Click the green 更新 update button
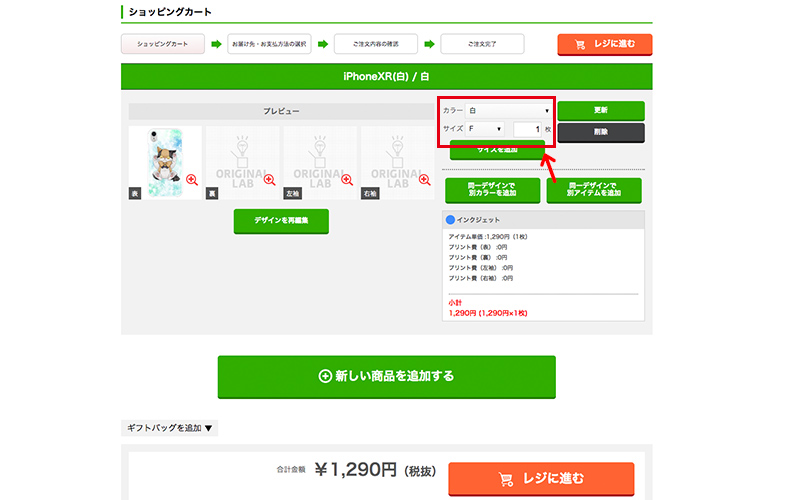The height and width of the screenshot is (500, 800). pos(601,111)
